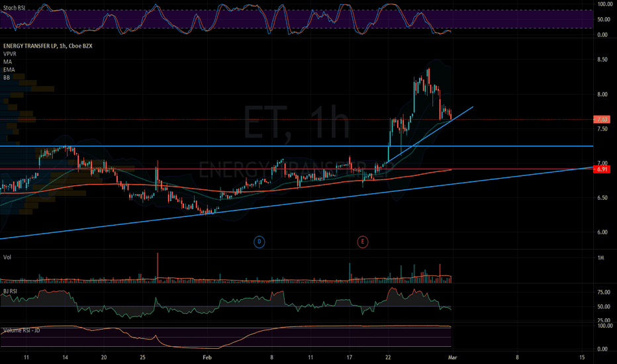
Task: Select the MA indicator label
Action: 7,62
